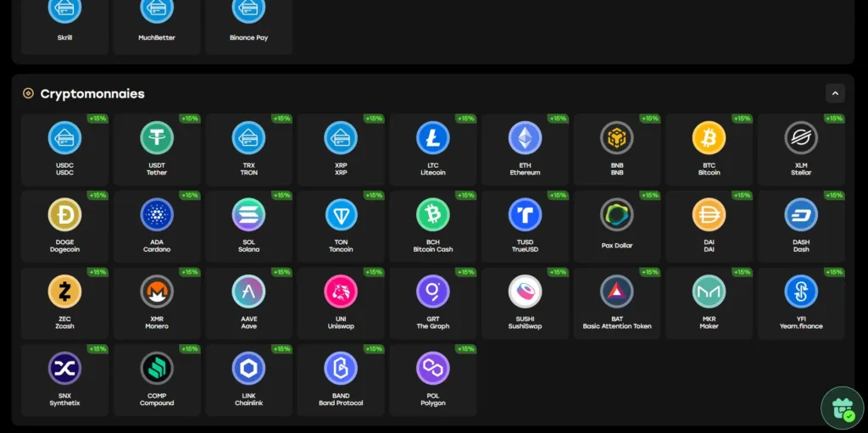This screenshot has height=433, width=868.
Task: Click the Pax Dollar icon
Action: 617,214
